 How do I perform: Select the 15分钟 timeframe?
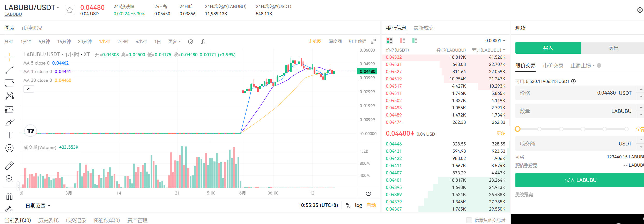click(x=64, y=42)
